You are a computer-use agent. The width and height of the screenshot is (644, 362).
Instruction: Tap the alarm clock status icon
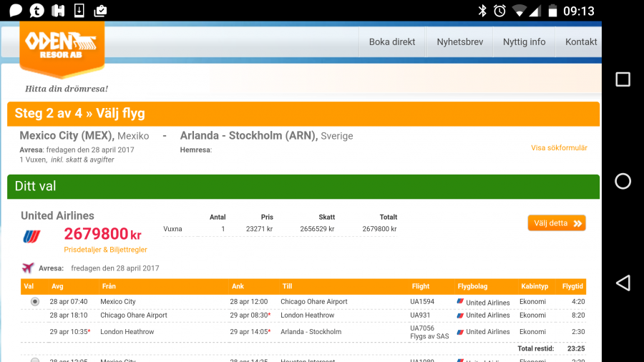click(499, 11)
